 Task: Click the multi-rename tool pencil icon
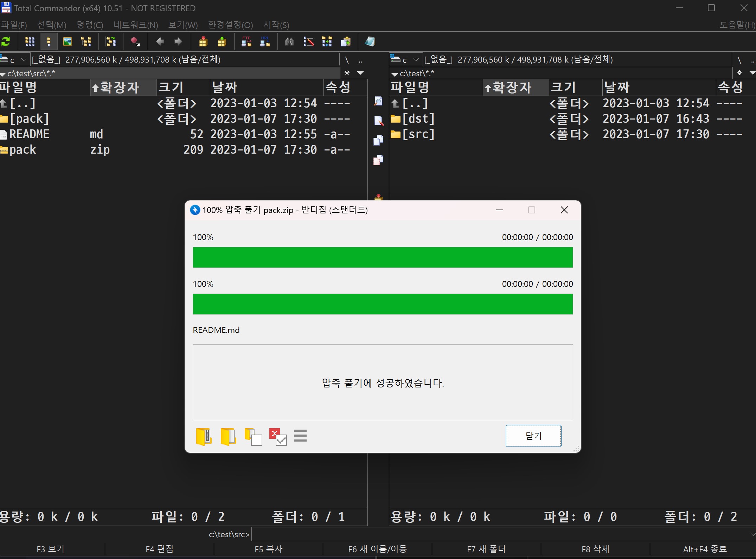click(x=308, y=42)
